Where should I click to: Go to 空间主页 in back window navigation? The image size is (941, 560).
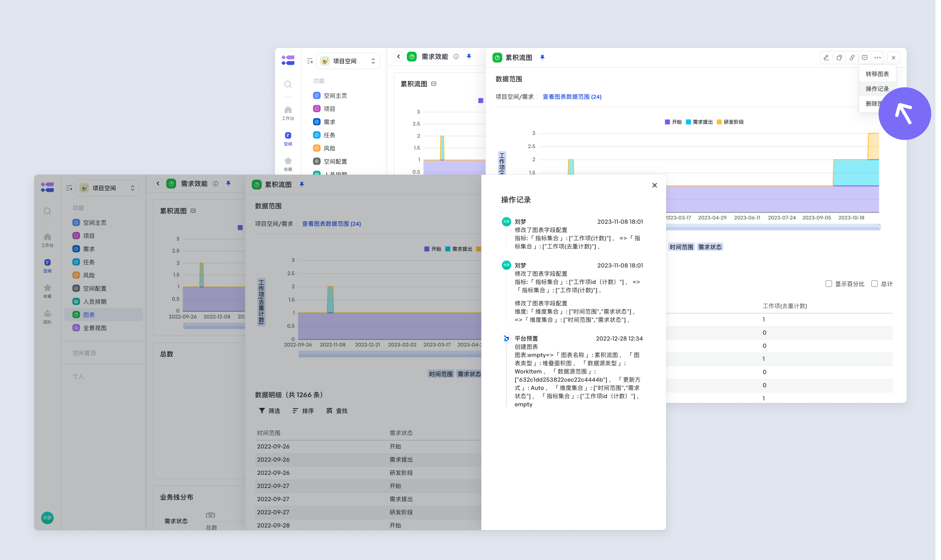pyautogui.click(x=335, y=96)
